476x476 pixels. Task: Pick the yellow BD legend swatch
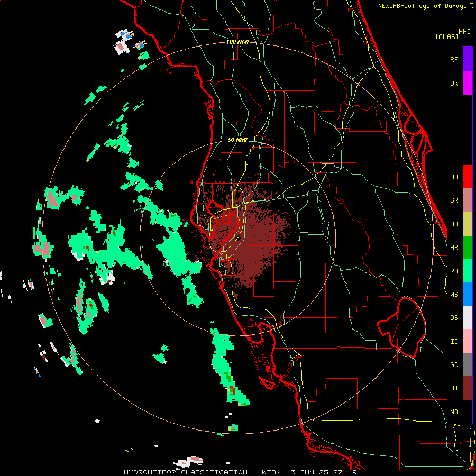[x=467, y=224]
